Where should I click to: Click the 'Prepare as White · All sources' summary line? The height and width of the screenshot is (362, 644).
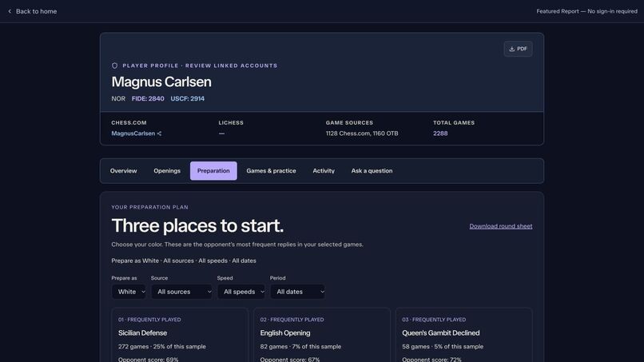pyautogui.click(x=184, y=261)
